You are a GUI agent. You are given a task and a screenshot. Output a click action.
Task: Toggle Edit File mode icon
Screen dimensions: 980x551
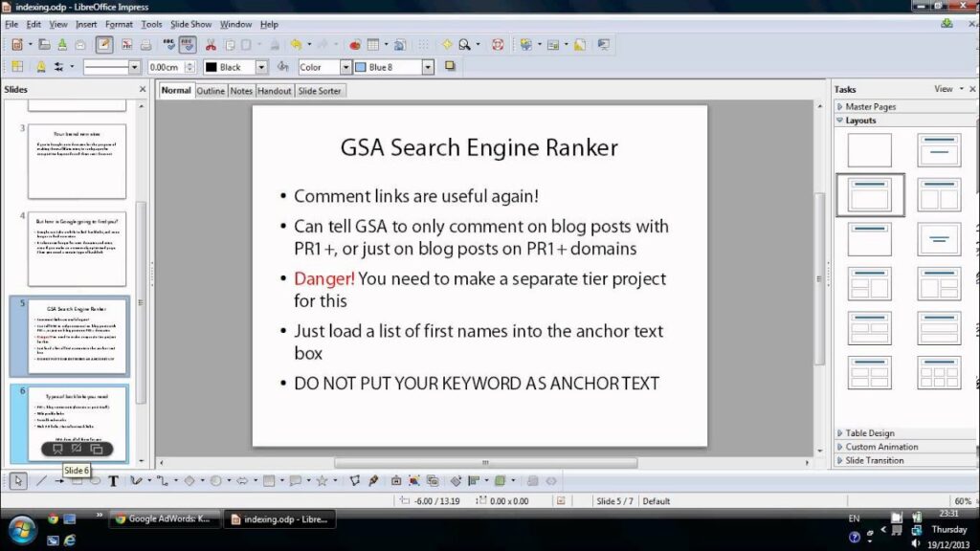tap(103, 44)
